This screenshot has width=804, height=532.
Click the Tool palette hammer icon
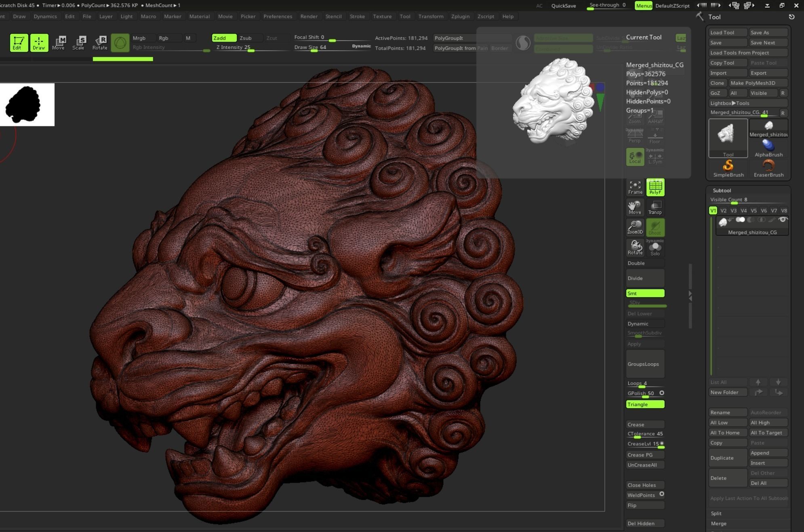pos(700,17)
